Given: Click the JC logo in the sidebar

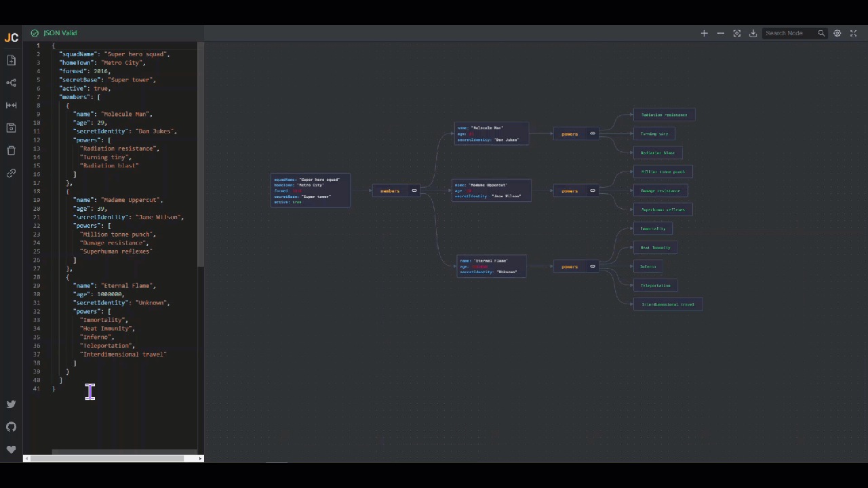Looking at the screenshot, I should 11,38.
